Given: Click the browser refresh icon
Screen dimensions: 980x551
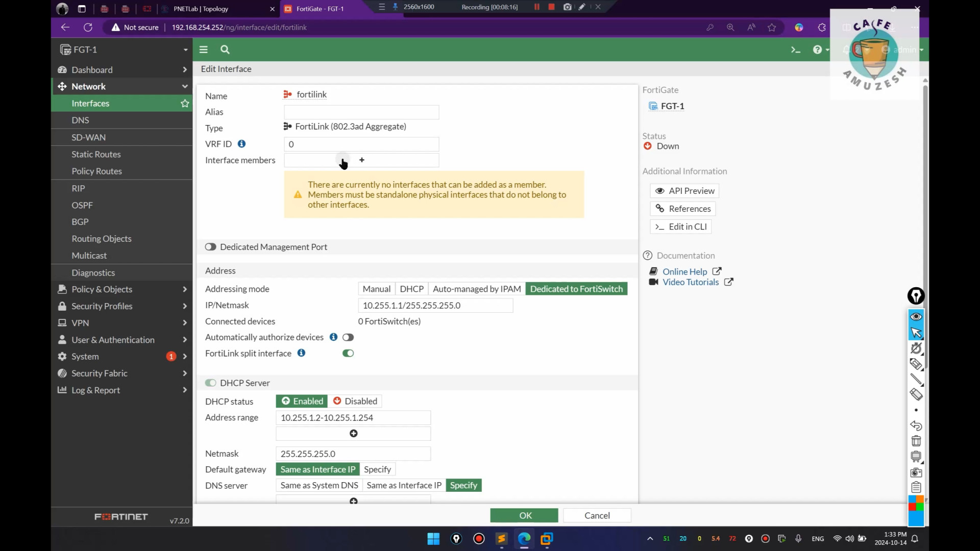Looking at the screenshot, I should (x=88, y=28).
